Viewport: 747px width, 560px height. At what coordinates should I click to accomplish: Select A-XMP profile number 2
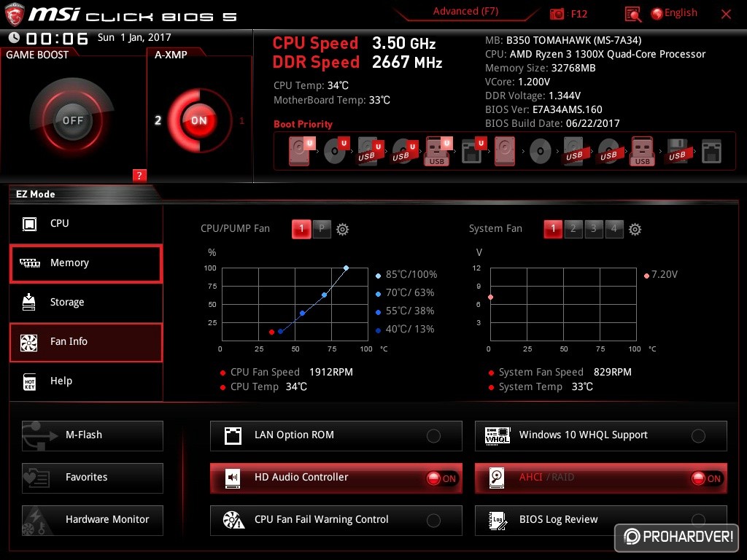pyautogui.click(x=158, y=120)
